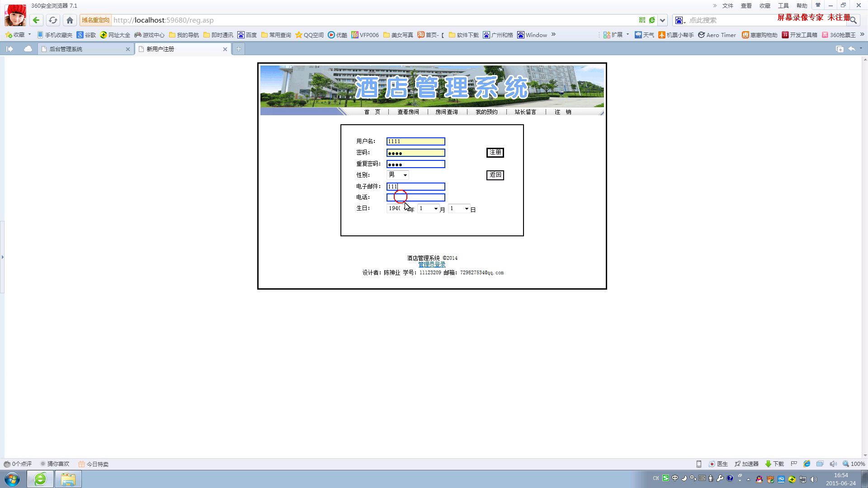Open 我的预约 in site navigation
Screen dimensions: 868x488
click(x=486, y=112)
